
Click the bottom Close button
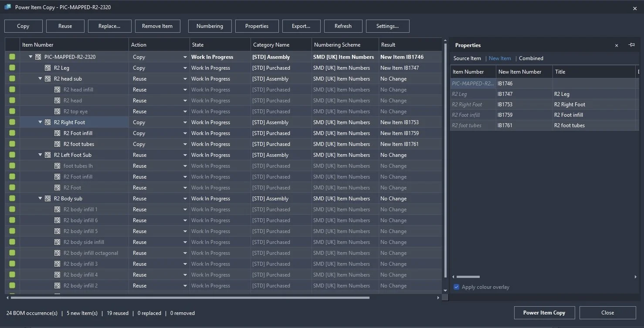click(608, 313)
